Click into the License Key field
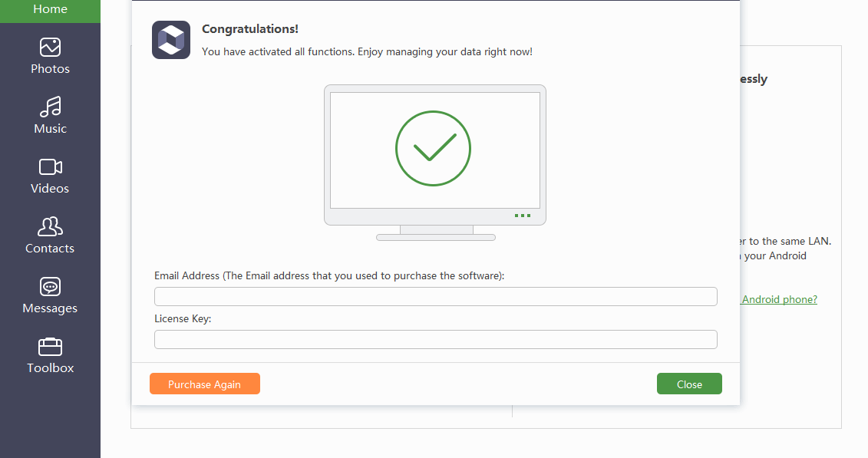Viewport: 868px width, 458px height. pos(435,340)
